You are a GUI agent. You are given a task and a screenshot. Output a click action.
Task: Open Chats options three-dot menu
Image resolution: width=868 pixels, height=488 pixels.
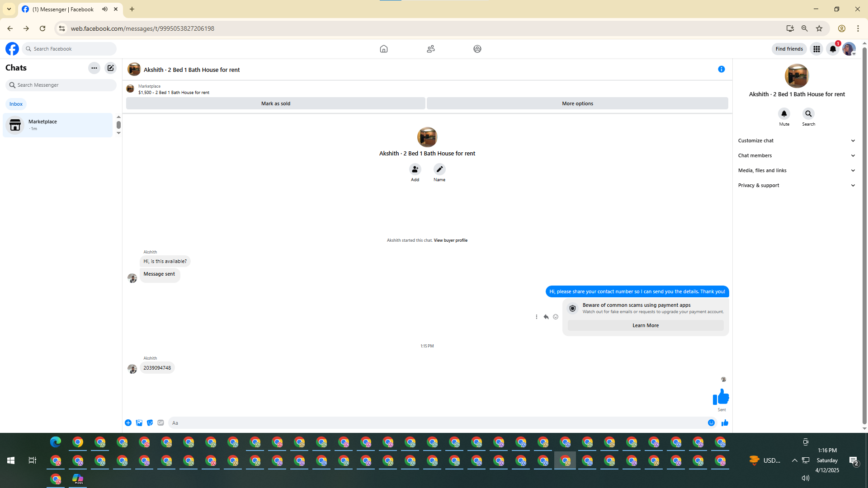tap(94, 68)
